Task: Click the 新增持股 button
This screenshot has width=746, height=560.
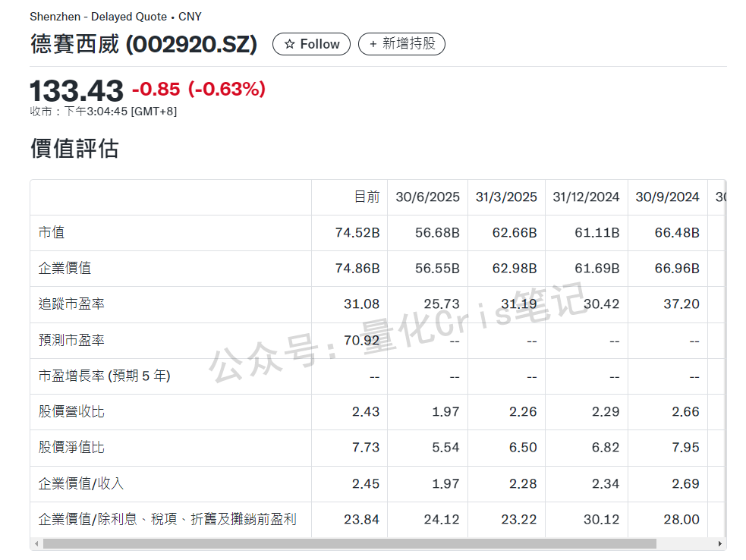Action: pos(401,44)
